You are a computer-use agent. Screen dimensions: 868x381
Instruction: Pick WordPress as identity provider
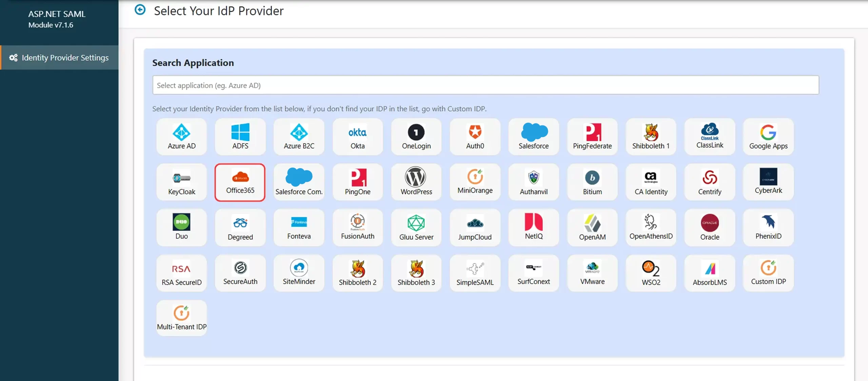[x=416, y=182]
